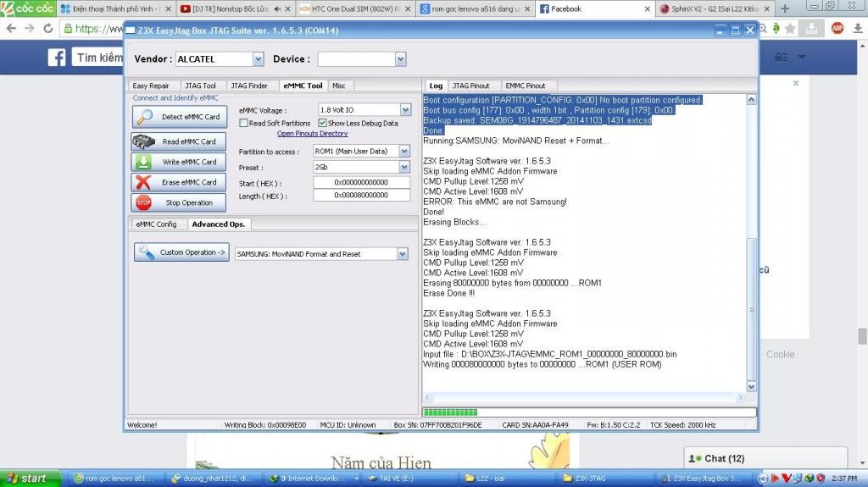The image size is (868, 487).
Task: Click the Custom Operation button
Action: pos(181,252)
